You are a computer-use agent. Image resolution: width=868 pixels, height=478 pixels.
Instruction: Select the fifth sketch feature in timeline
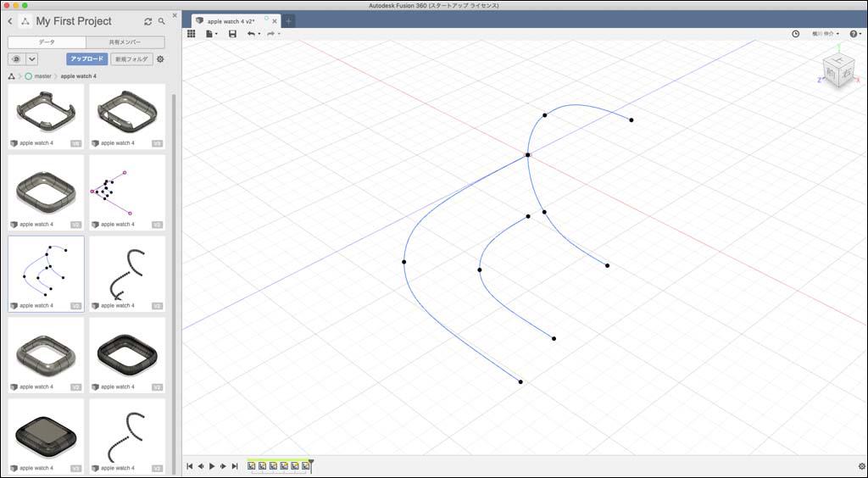pyautogui.click(x=294, y=466)
